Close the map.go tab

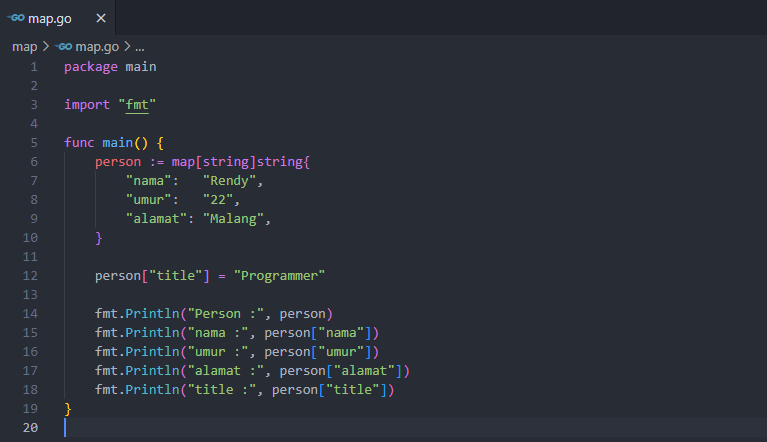pos(101,18)
